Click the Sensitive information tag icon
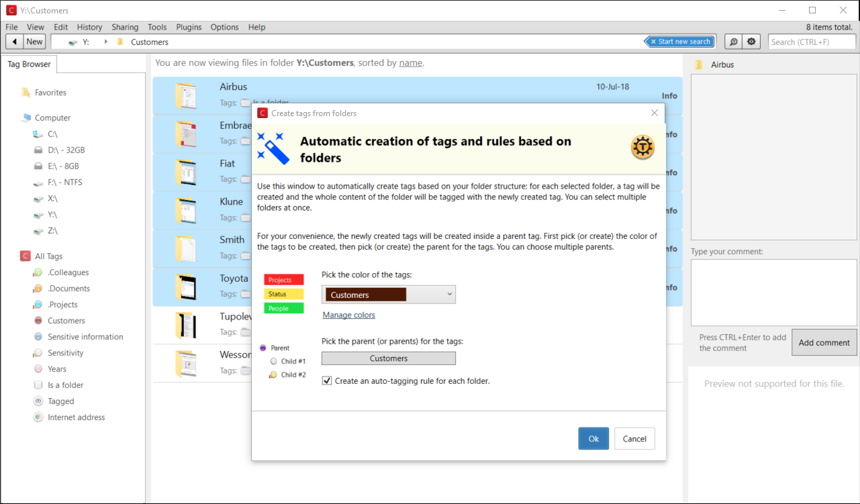 38,337
